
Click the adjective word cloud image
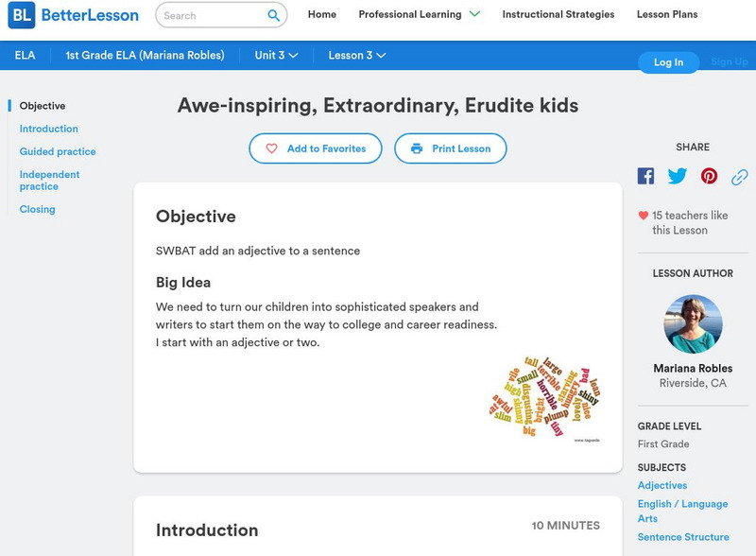(x=545, y=397)
